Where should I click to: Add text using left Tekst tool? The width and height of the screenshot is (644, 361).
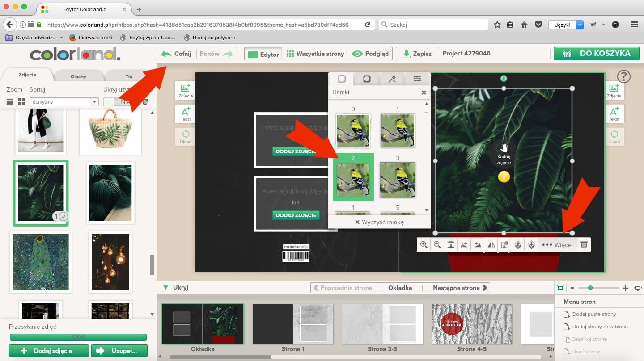[x=186, y=113]
